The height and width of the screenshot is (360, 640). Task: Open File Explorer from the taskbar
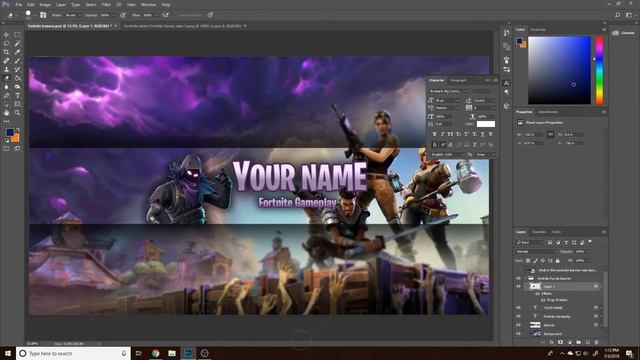[172, 353]
